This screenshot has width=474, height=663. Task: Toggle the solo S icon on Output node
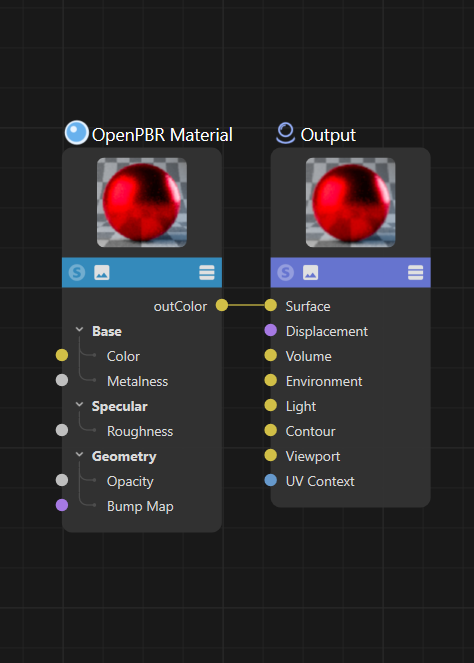[x=285, y=273]
